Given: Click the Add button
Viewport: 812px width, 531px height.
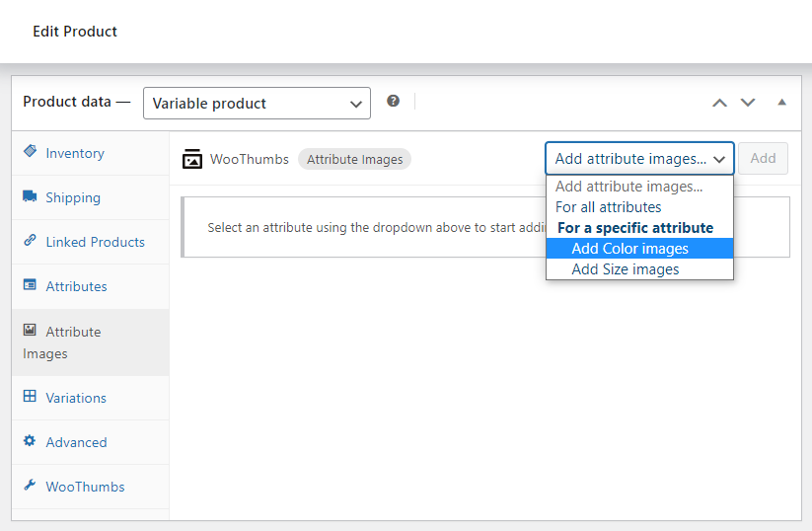Looking at the screenshot, I should (x=763, y=159).
